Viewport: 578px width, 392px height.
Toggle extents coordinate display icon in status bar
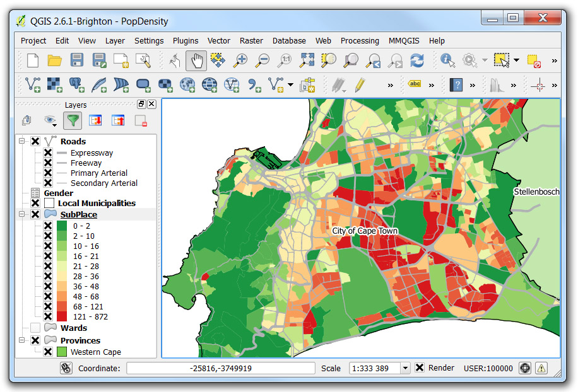(66, 368)
